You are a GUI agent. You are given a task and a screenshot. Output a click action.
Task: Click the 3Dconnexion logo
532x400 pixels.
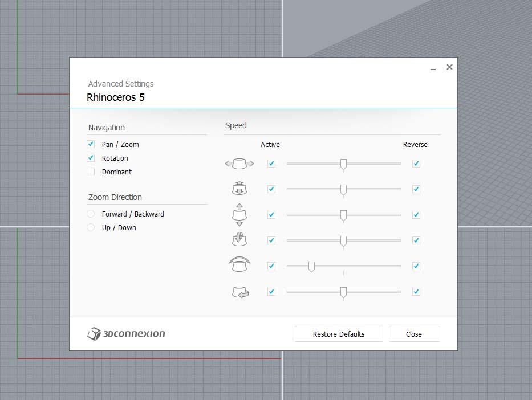(x=126, y=334)
